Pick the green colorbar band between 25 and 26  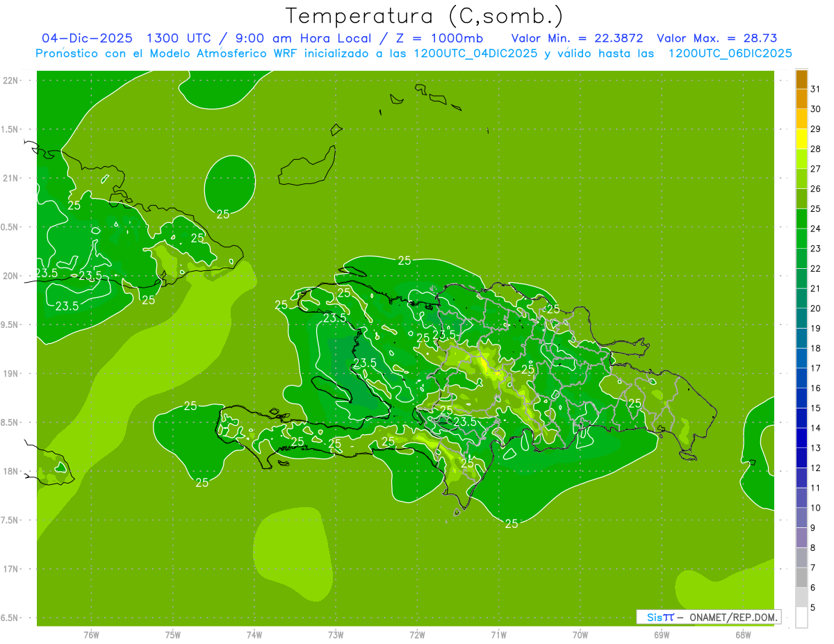pyautogui.click(x=801, y=199)
